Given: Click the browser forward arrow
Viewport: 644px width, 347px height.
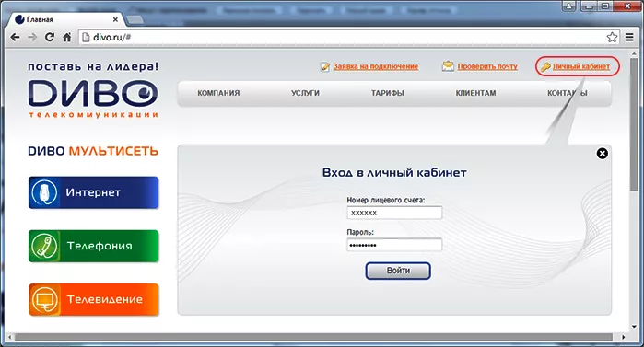Looking at the screenshot, I should [x=32, y=38].
